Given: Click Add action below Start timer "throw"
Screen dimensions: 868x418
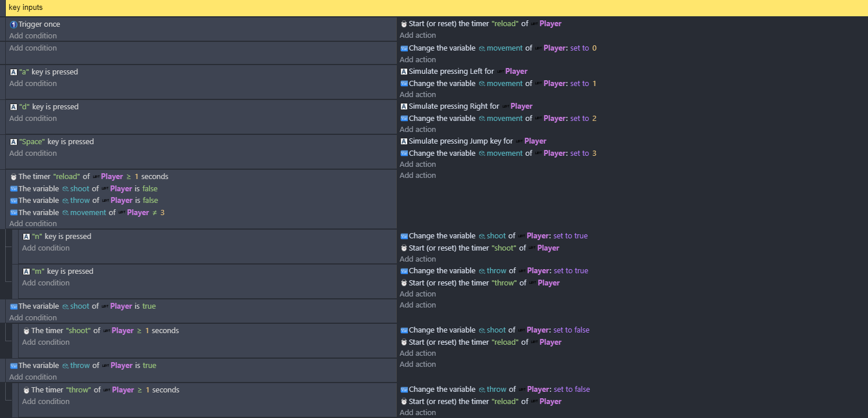Looking at the screenshot, I should click(418, 294).
